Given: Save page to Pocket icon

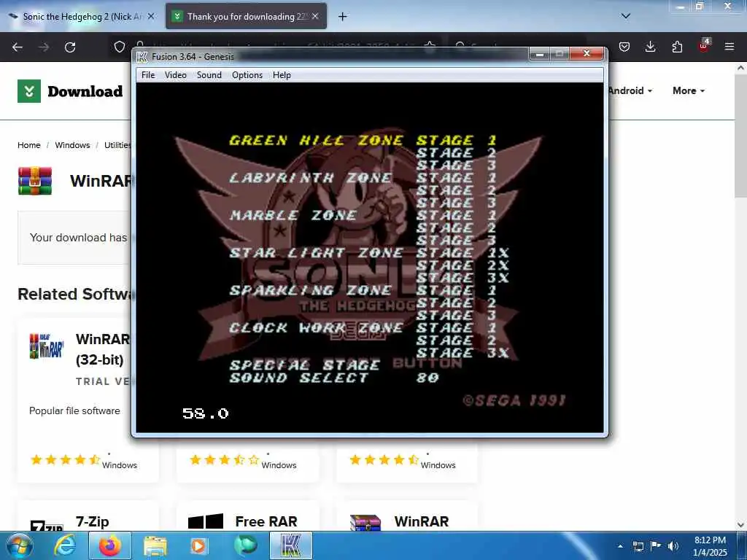Looking at the screenshot, I should tap(624, 47).
